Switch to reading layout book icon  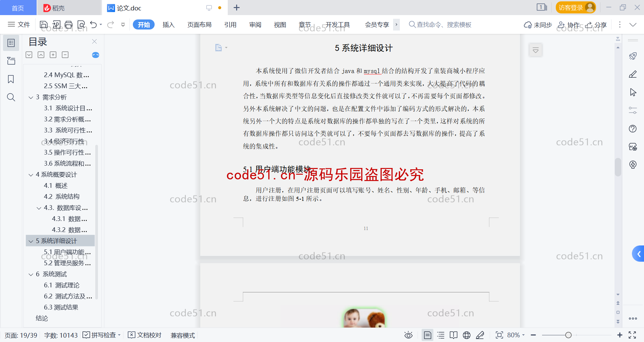pos(453,335)
